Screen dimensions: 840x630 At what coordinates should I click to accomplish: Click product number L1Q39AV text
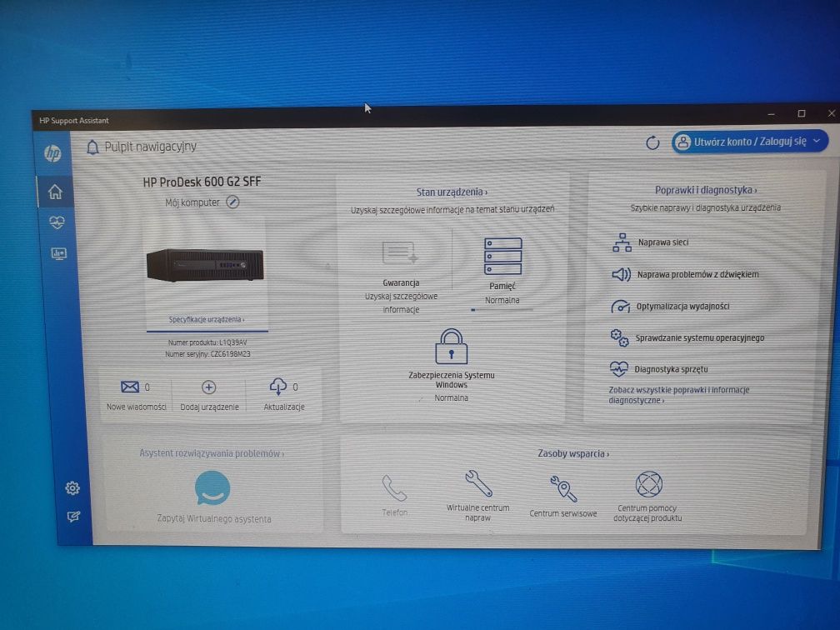pos(232,342)
